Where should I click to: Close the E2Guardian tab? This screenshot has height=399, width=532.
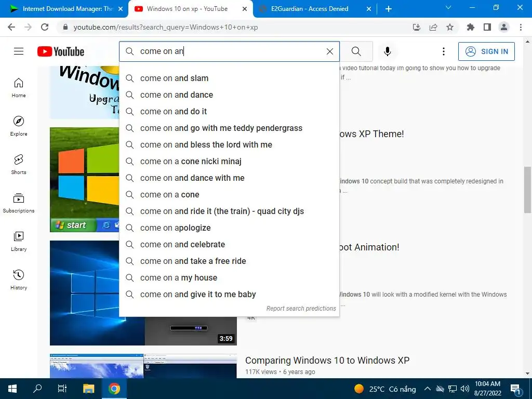[x=369, y=9]
